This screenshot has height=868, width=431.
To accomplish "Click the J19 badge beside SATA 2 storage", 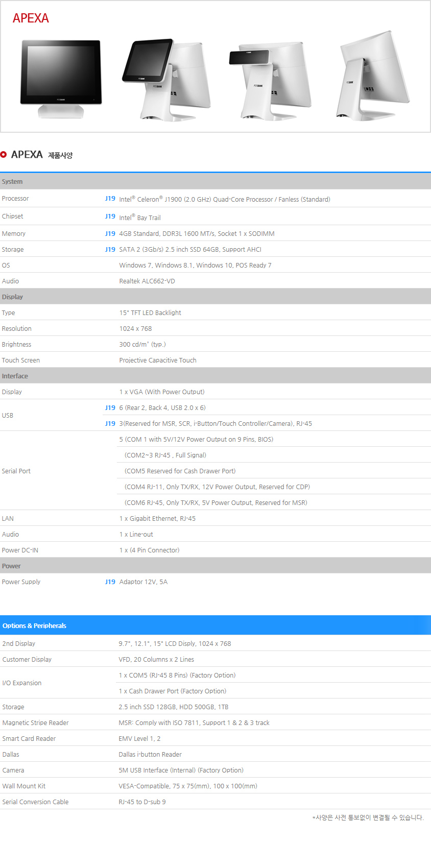I will (110, 250).
